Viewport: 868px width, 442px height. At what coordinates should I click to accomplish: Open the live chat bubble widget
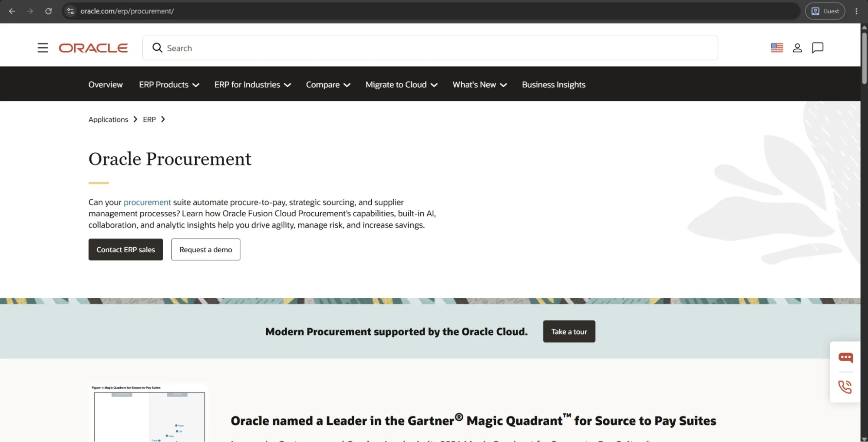pyautogui.click(x=845, y=357)
